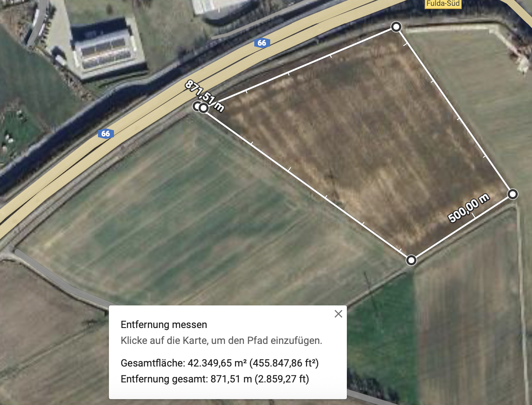Click the 500,00 m distance label
Screen dimensions: 532x405
468,208
